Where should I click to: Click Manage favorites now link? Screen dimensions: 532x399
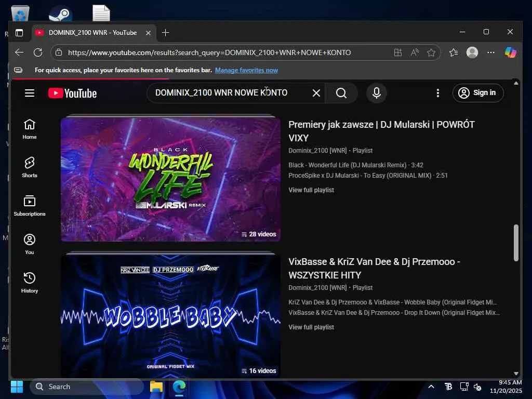click(x=247, y=70)
